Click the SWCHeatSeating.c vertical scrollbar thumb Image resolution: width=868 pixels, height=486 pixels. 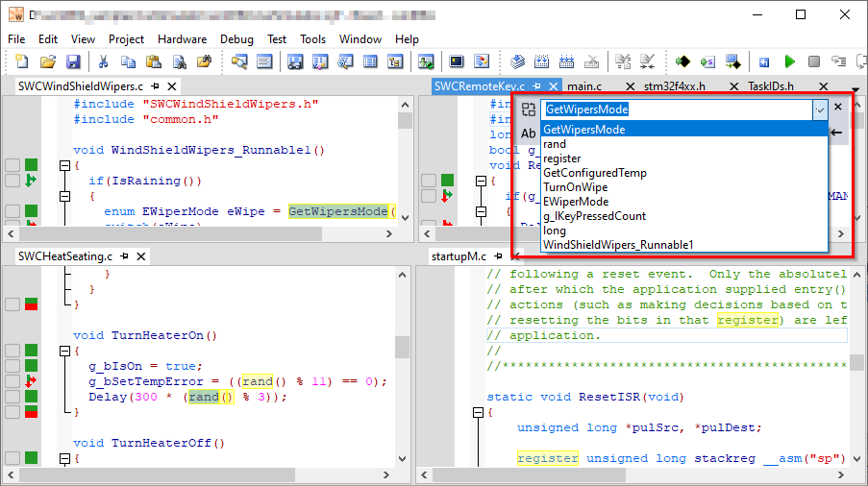[x=403, y=346]
